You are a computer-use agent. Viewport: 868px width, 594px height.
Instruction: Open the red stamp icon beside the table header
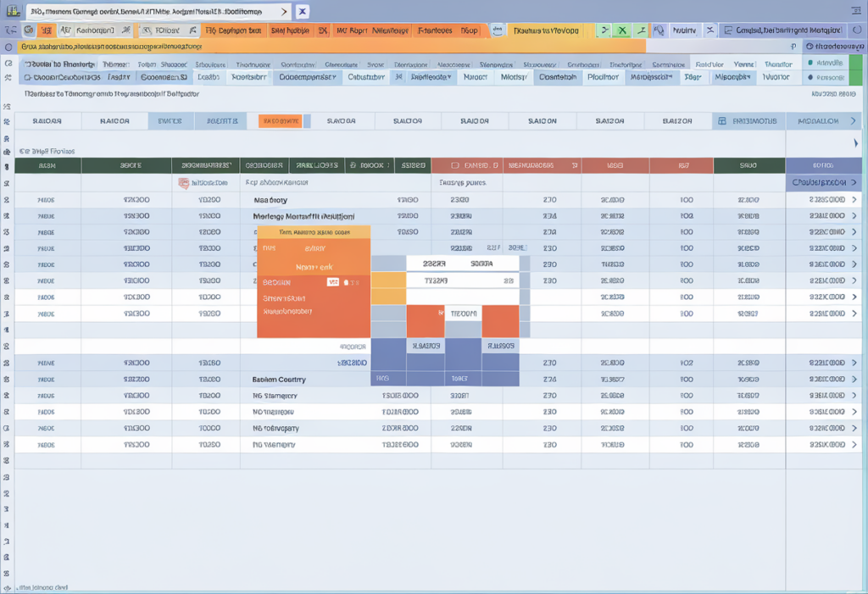click(184, 182)
